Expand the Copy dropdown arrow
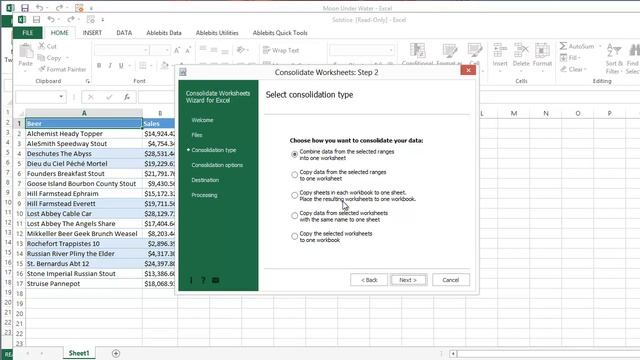Screen dimensions: 640x360 pyautogui.click(x=67, y=58)
